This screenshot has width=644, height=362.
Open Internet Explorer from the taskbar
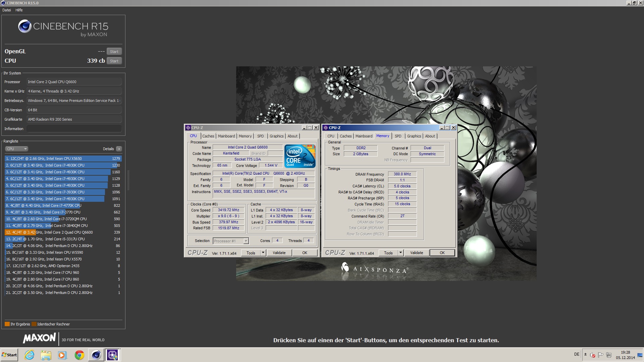[x=30, y=355]
